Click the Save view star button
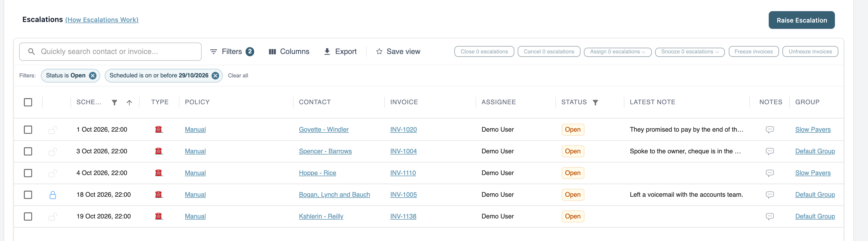 [x=398, y=52]
